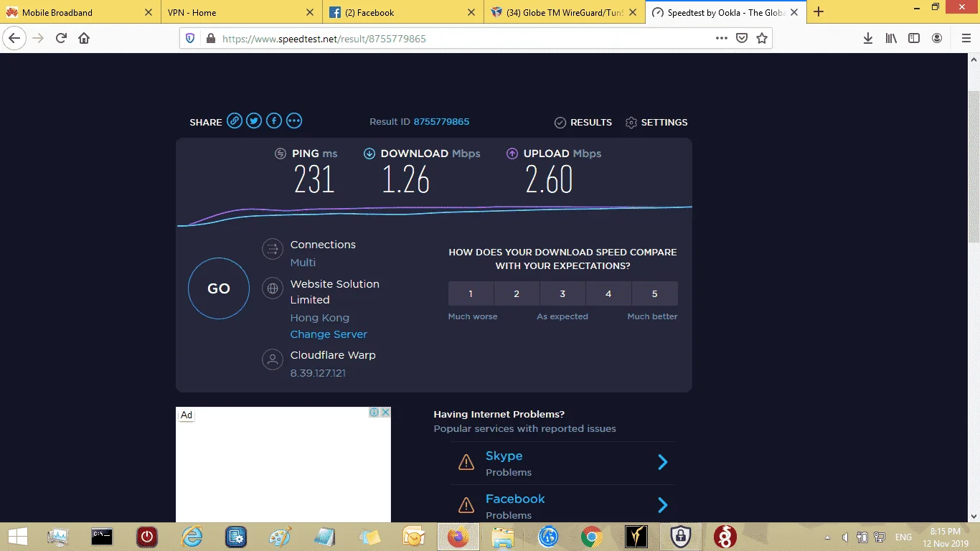Click the Hong Kong server location
Screen dimensions: 980x551
[319, 318]
